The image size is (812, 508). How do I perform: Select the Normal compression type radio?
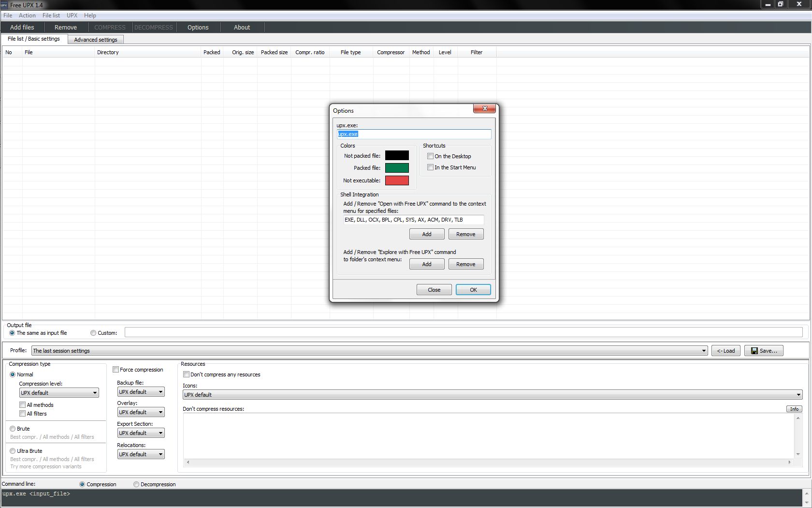[x=13, y=374]
